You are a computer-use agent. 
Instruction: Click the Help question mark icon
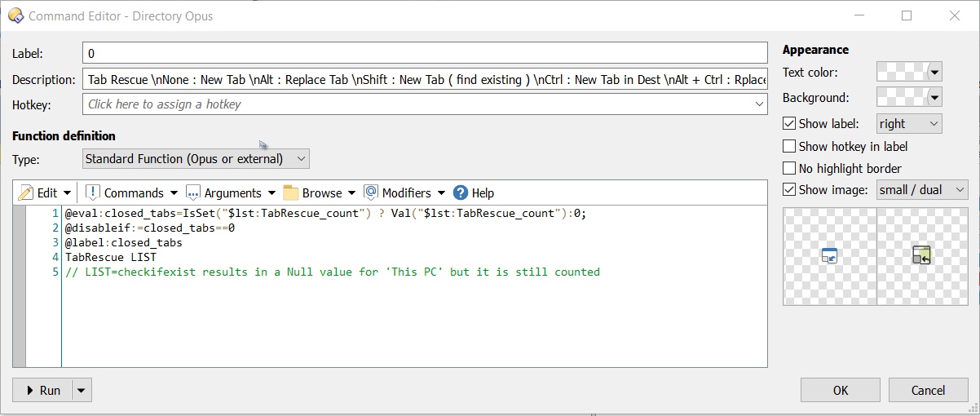(461, 193)
